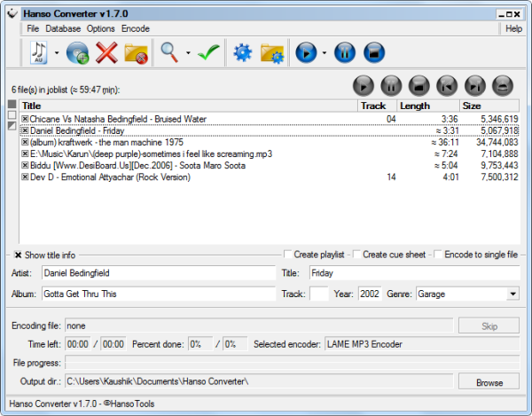Open the File menu
This screenshot has width=532, height=416.
pos(33,28)
